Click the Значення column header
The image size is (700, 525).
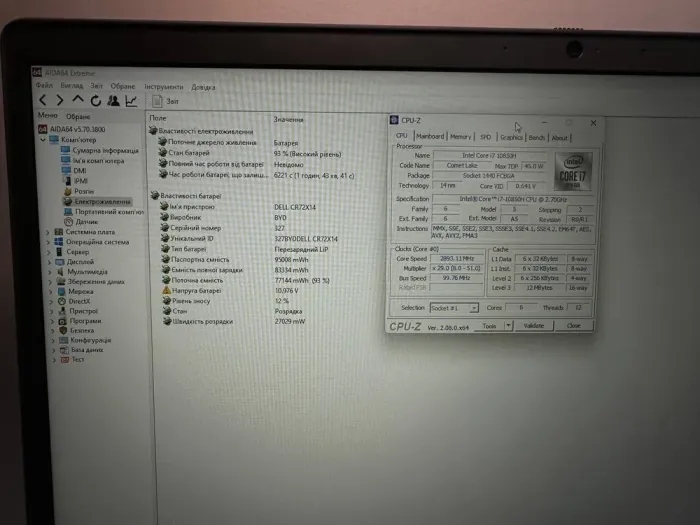tap(288, 120)
